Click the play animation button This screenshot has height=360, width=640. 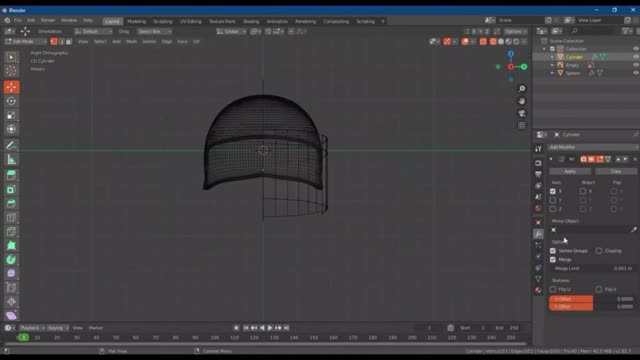click(270, 328)
